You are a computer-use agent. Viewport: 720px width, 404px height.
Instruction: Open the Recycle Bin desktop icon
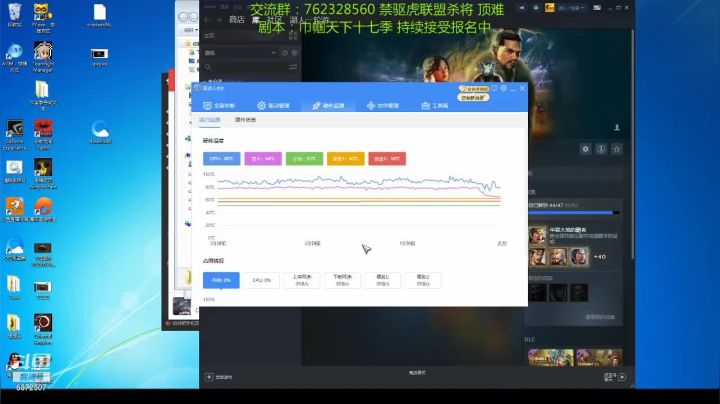(15, 15)
